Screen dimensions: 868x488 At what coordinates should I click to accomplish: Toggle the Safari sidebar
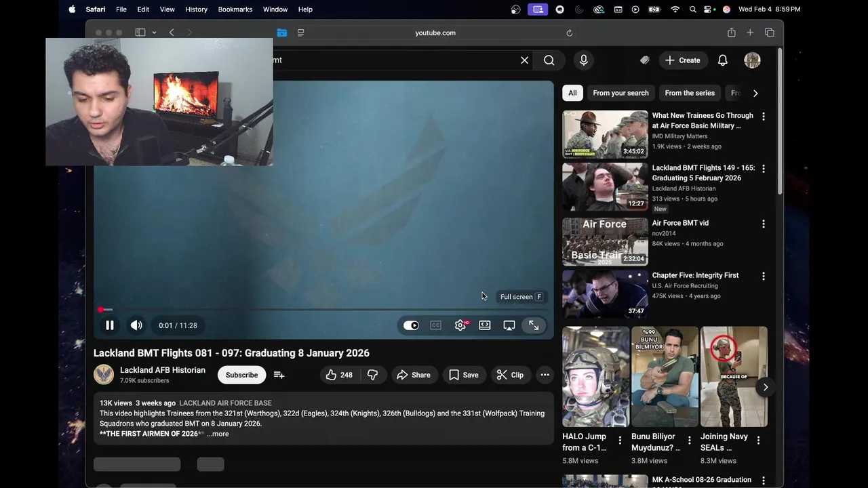[x=140, y=33]
